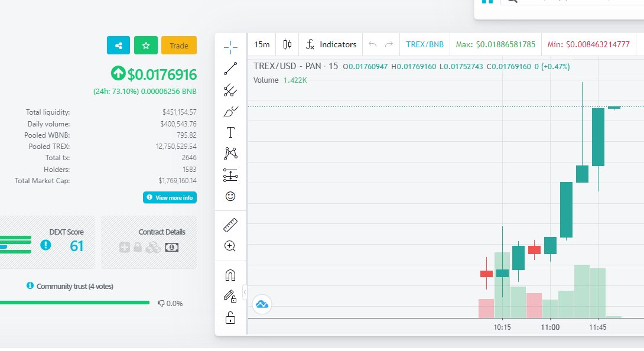This screenshot has height=351, width=644.
Task: Add TREX to favorites with star button
Action: 146,45
